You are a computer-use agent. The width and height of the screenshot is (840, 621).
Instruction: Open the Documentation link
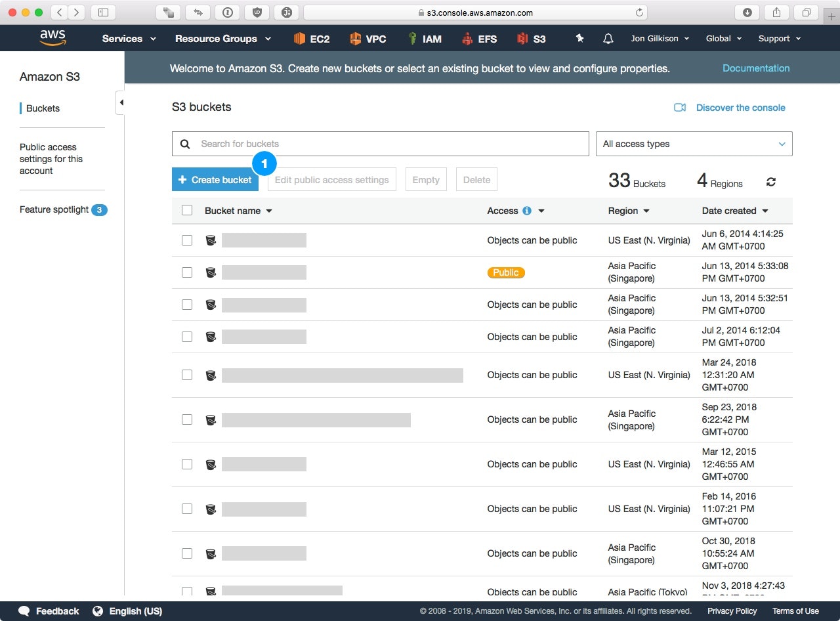[756, 68]
